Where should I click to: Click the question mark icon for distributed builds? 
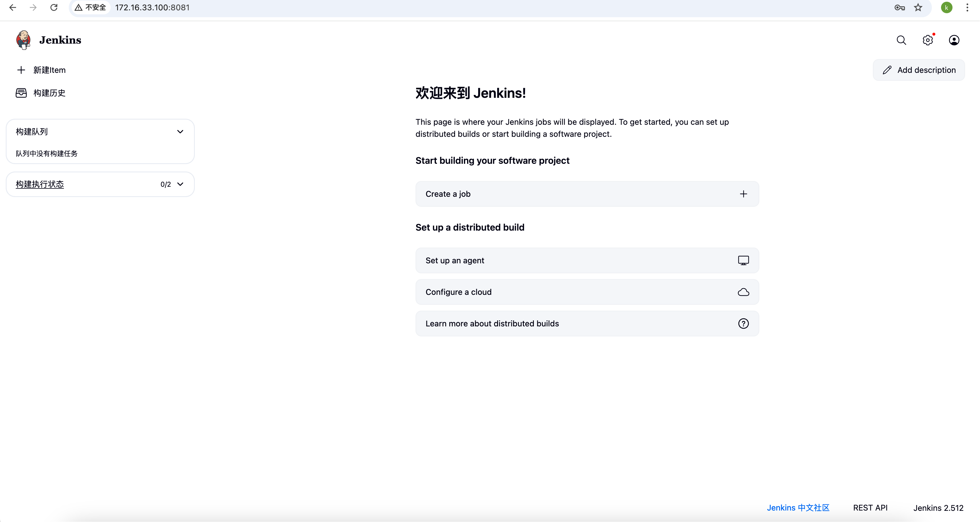click(x=743, y=324)
